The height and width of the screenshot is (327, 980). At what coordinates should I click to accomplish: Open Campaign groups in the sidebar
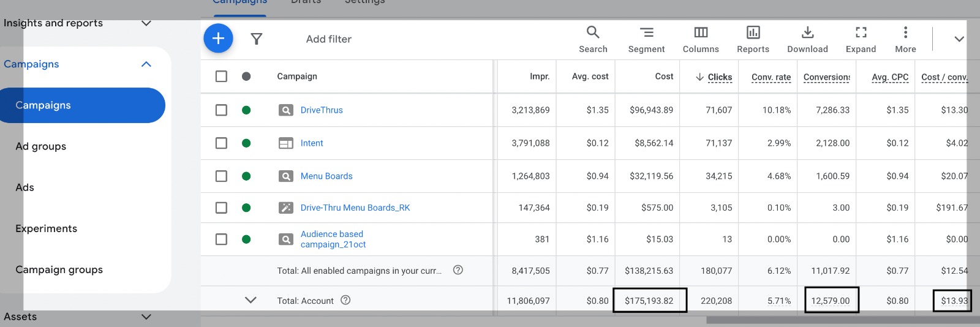(x=59, y=269)
